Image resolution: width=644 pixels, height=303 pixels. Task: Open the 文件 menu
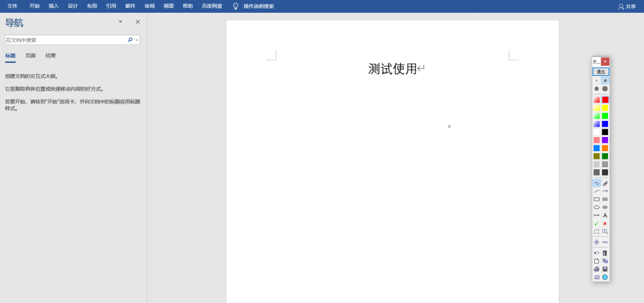pyautogui.click(x=12, y=6)
